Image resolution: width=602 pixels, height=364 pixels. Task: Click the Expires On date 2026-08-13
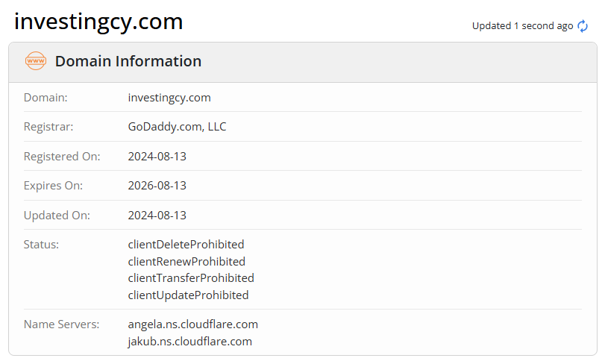pyautogui.click(x=157, y=186)
